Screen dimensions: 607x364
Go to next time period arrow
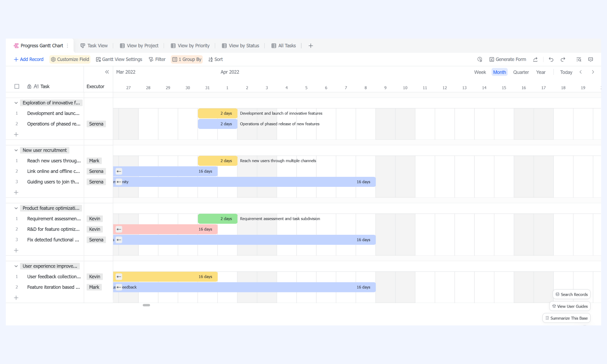point(593,72)
